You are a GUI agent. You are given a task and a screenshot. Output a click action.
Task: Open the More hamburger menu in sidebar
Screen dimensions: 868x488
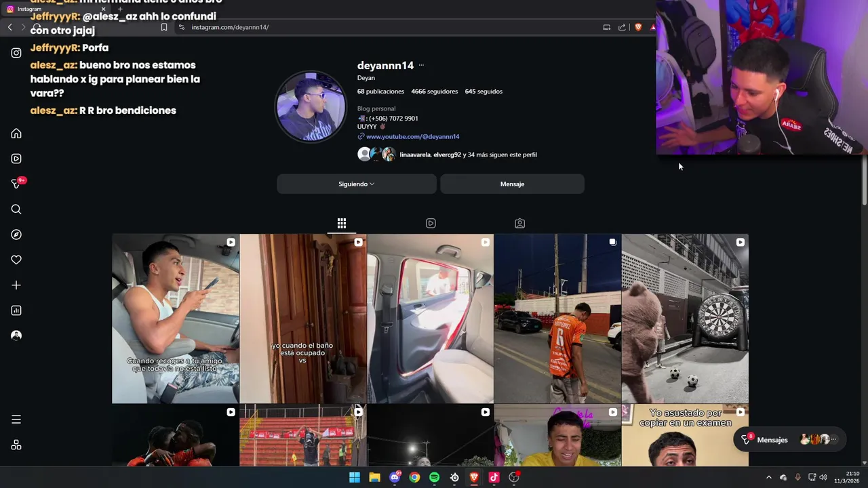(16, 420)
